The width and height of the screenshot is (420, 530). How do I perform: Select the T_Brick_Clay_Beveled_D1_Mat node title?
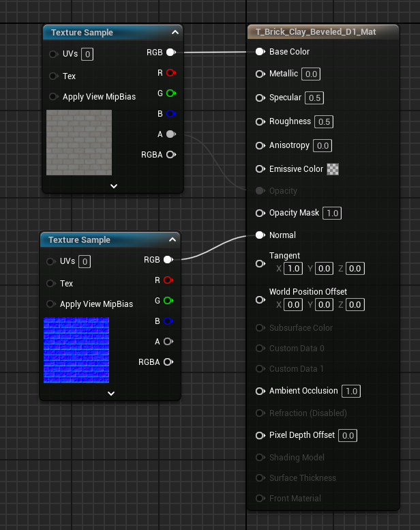pyautogui.click(x=316, y=32)
